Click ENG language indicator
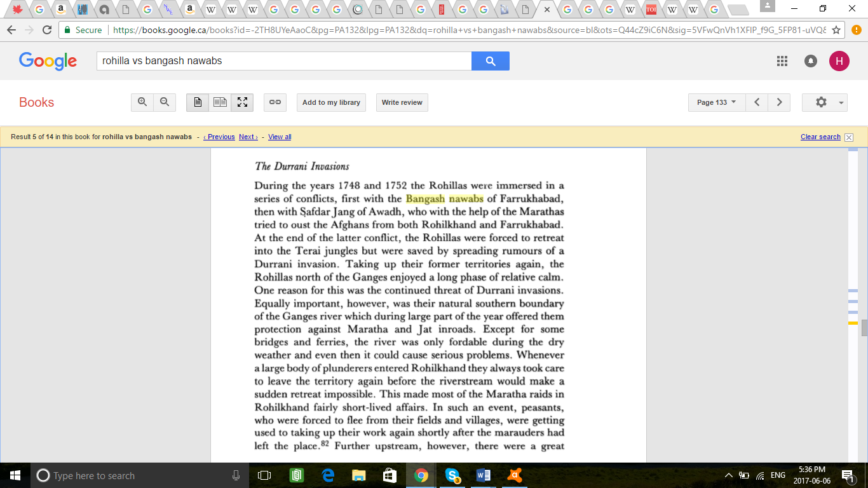This screenshot has width=868, height=488. coord(778,475)
